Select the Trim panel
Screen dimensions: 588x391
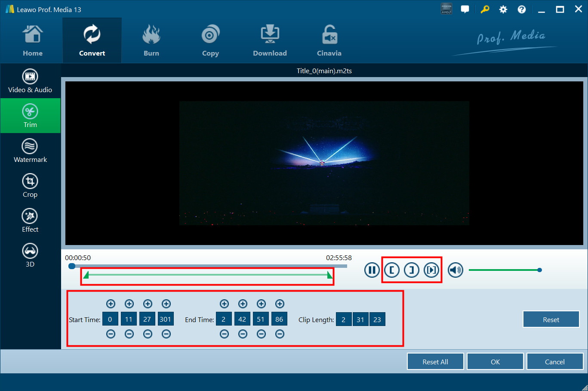pos(30,116)
